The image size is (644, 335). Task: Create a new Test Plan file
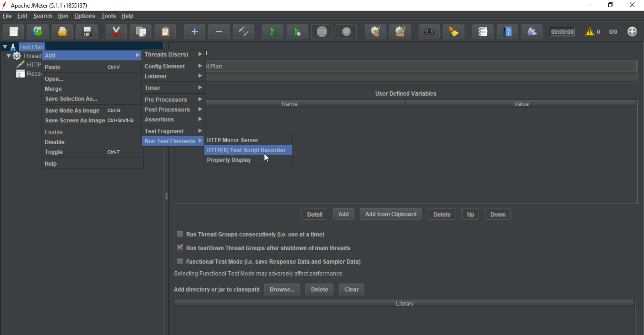point(13,31)
